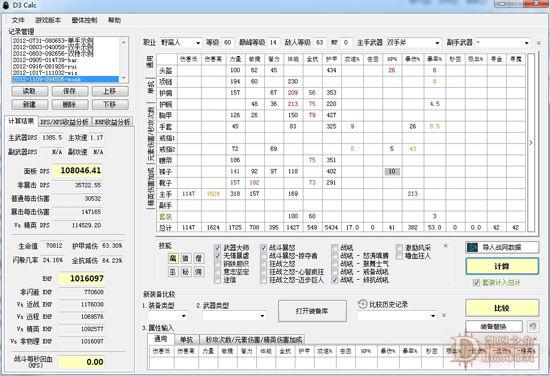Click the 保存 save button

(x=70, y=91)
